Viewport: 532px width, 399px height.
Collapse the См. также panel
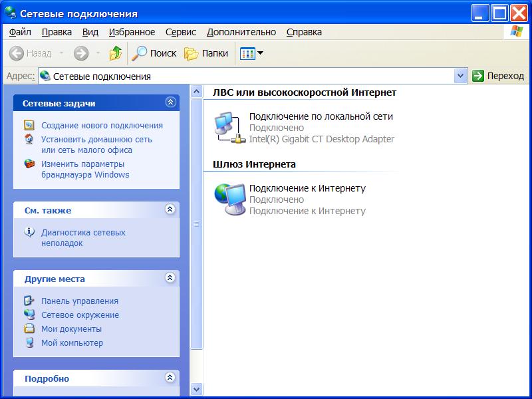170,209
